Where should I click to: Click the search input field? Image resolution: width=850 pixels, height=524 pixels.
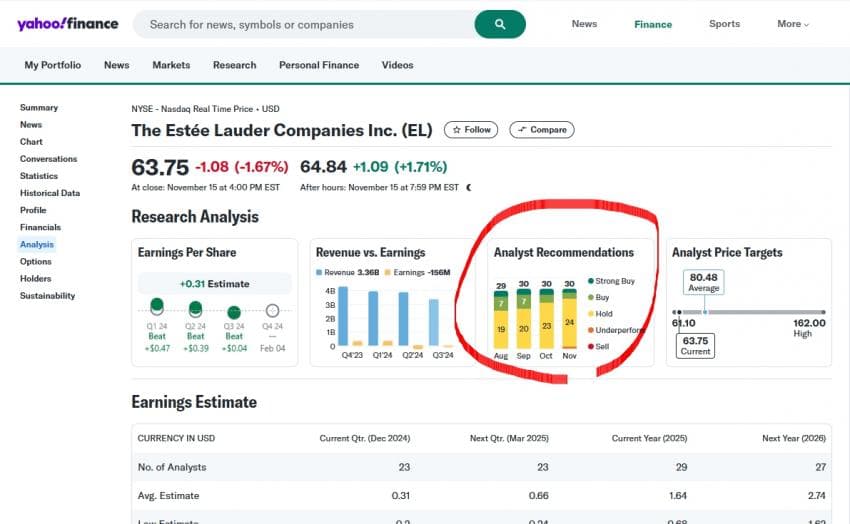tap(304, 24)
